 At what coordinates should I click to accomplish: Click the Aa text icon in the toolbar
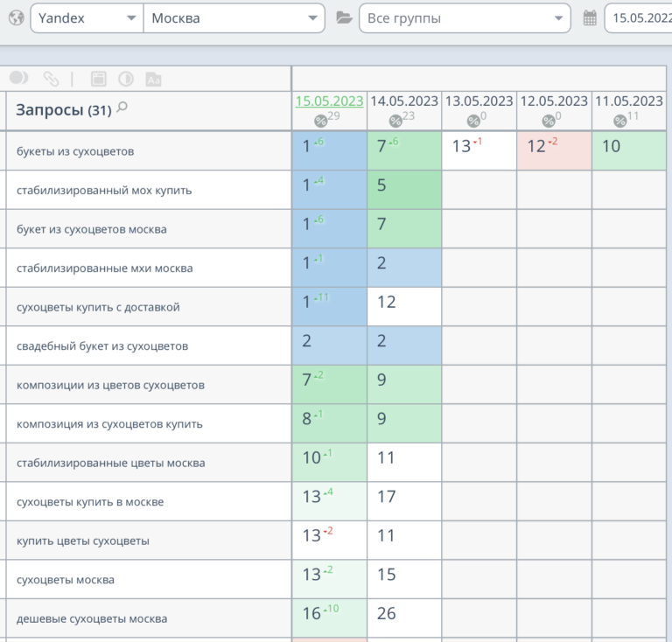154,79
